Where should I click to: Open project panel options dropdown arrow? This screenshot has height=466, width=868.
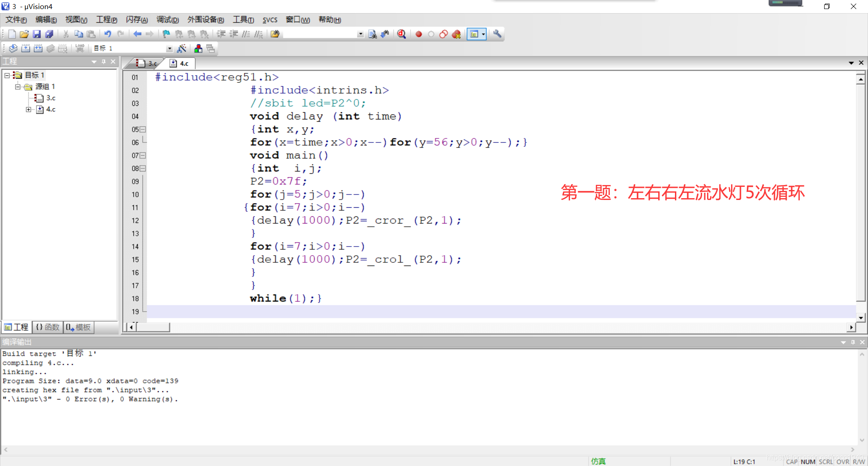[94, 62]
